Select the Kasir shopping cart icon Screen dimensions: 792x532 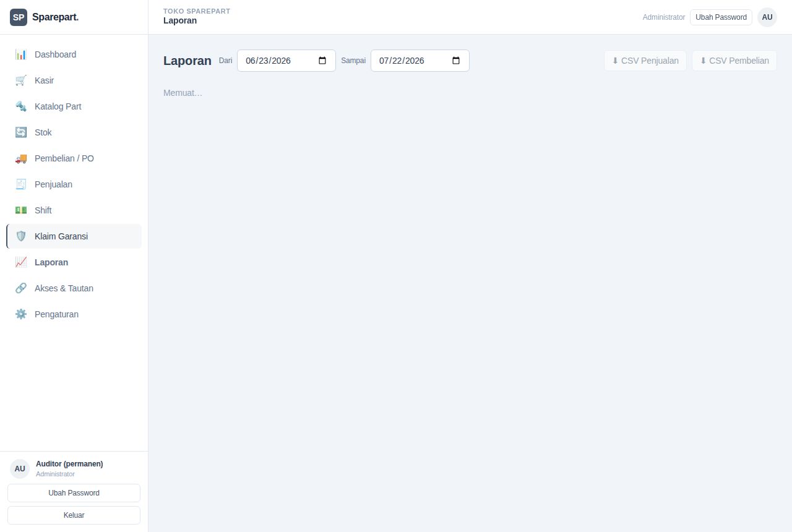point(21,80)
